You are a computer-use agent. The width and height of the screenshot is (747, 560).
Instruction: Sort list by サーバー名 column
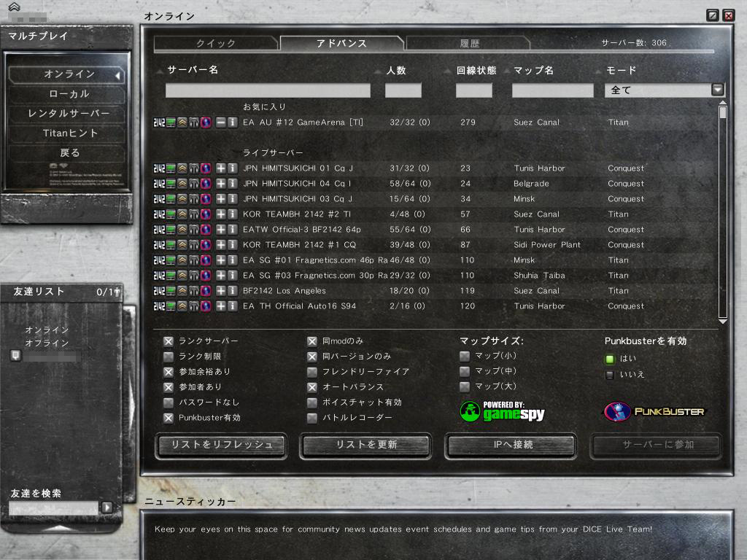point(193,70)
